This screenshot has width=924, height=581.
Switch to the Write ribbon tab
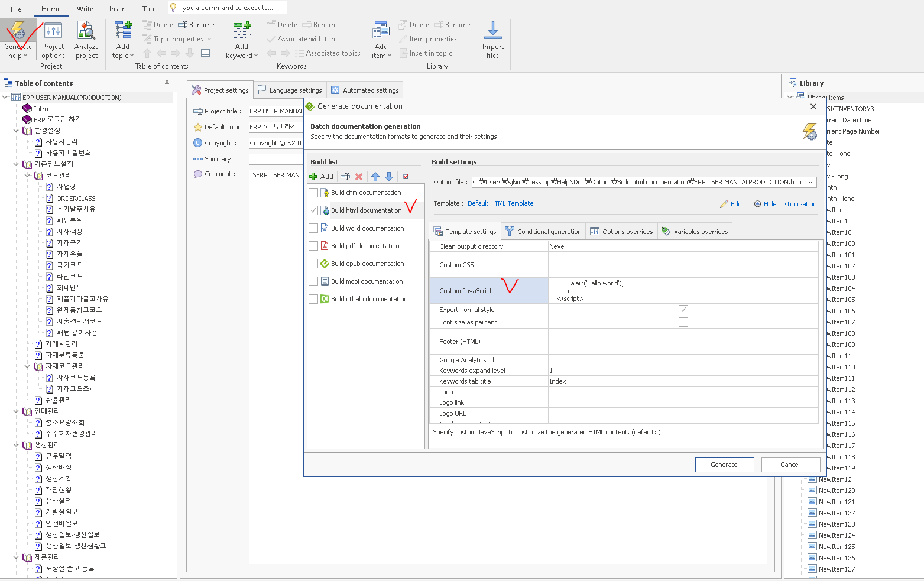coord(85,9)
